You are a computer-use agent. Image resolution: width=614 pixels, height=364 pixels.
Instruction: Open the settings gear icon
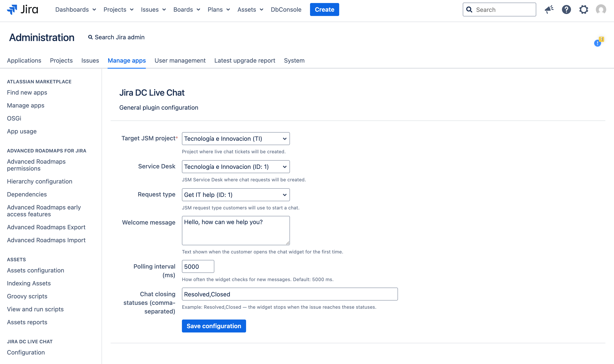click(x=584, y=9)
